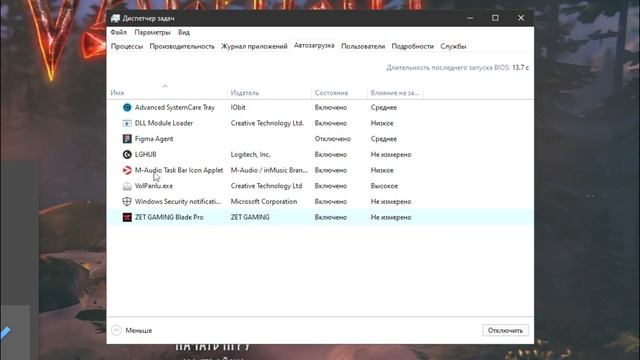Select the DLL Module Loader entry
This screenshot has width=640, height=360.
coord(164,123)
